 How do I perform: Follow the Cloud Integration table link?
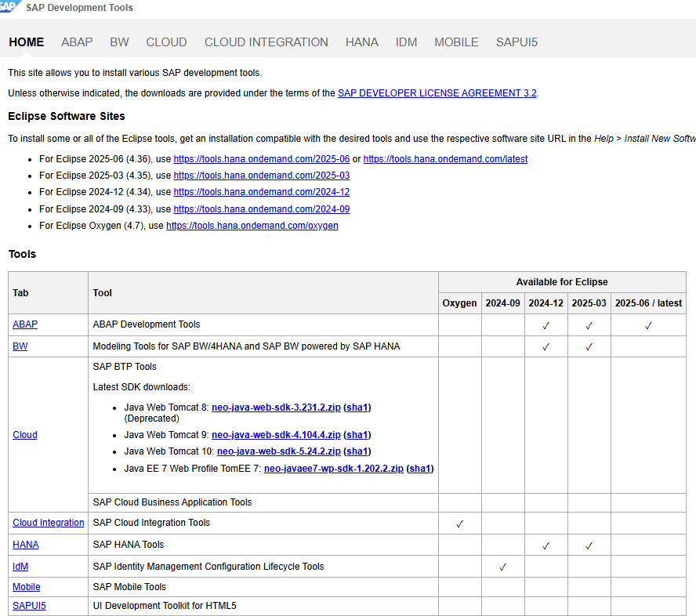(x=49, y=523)
